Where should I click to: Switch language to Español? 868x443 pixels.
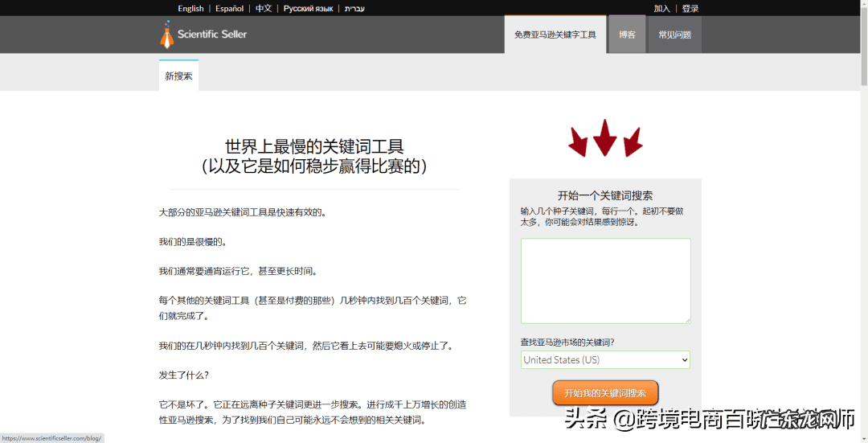[229, 8]
